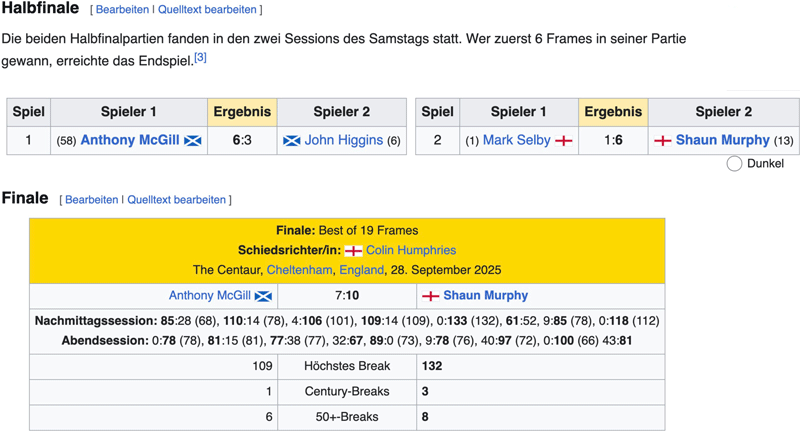Click the England flag before Colin Humphries
Viewport: 800px width, 432px height.
[353, 250]
